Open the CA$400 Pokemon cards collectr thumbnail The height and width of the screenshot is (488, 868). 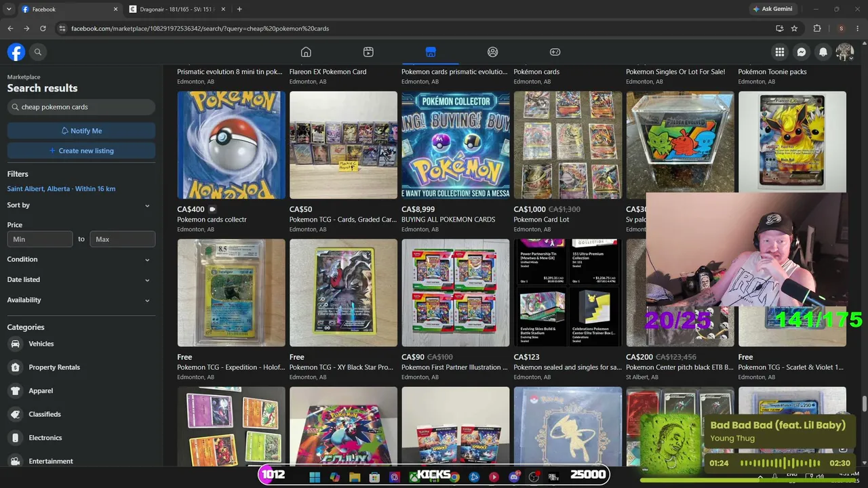point(231,145)
